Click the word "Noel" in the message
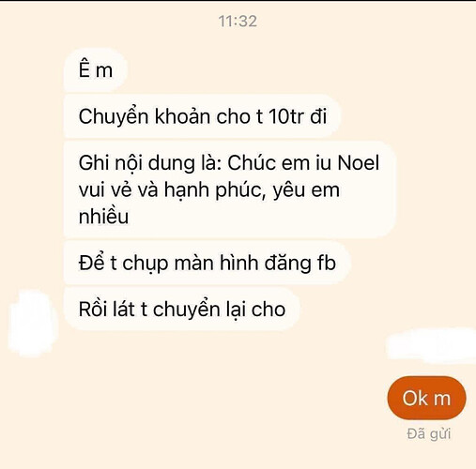Viewport: 476px width, 469px height. click(x=359, y=163)
